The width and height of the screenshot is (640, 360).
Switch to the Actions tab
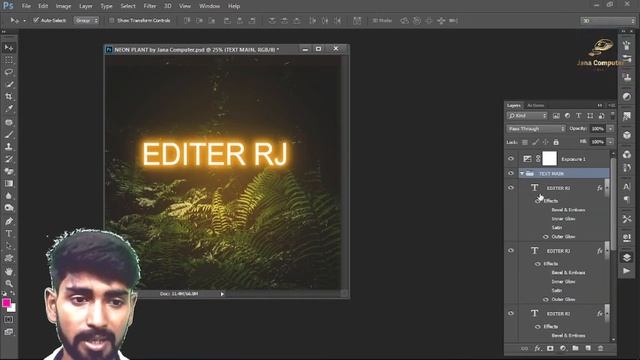click(x=536, y=105)
